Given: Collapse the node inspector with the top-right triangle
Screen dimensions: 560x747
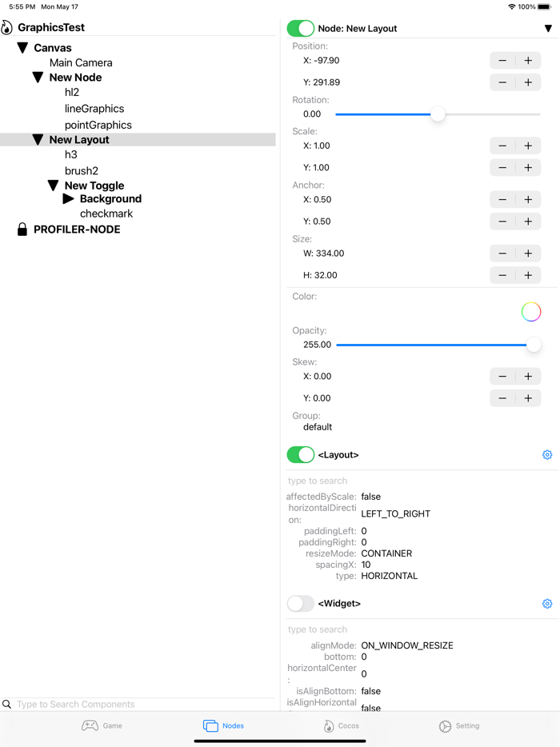Looking at the screenshot, I should click(x=548, y=29).
